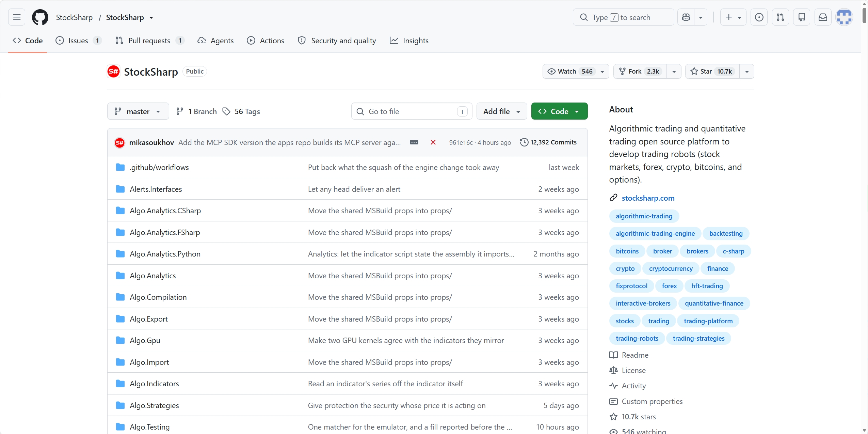Open the Algo.Gpu folder icon
The image size is (868, 434).
coord(120,340)
